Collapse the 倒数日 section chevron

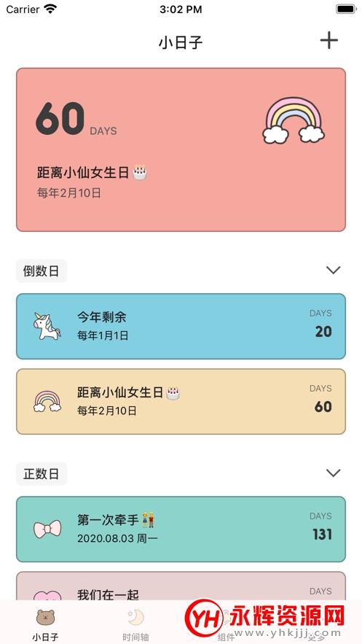coord(333,271)
